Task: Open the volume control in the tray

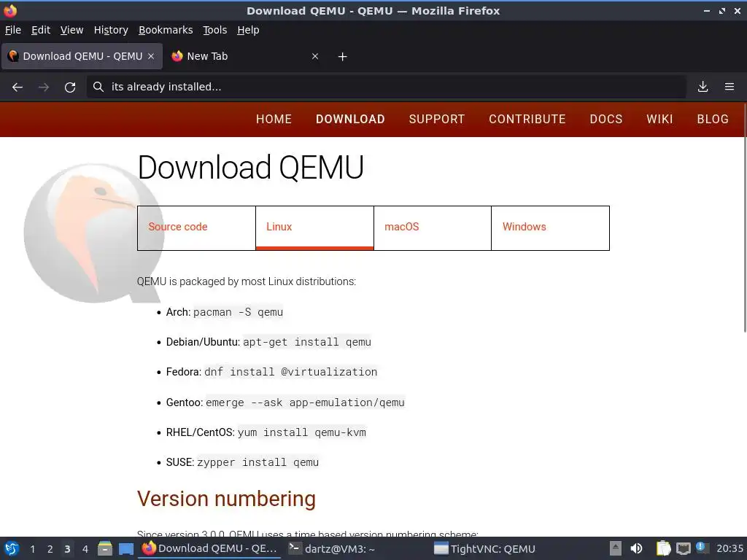Action: [636, 548]
